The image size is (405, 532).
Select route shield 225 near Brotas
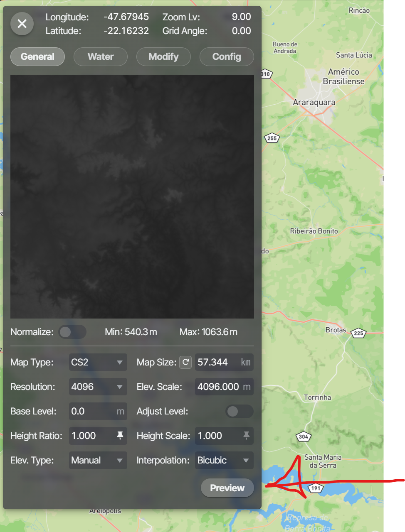pyautogui.click(x=358, y=333)
